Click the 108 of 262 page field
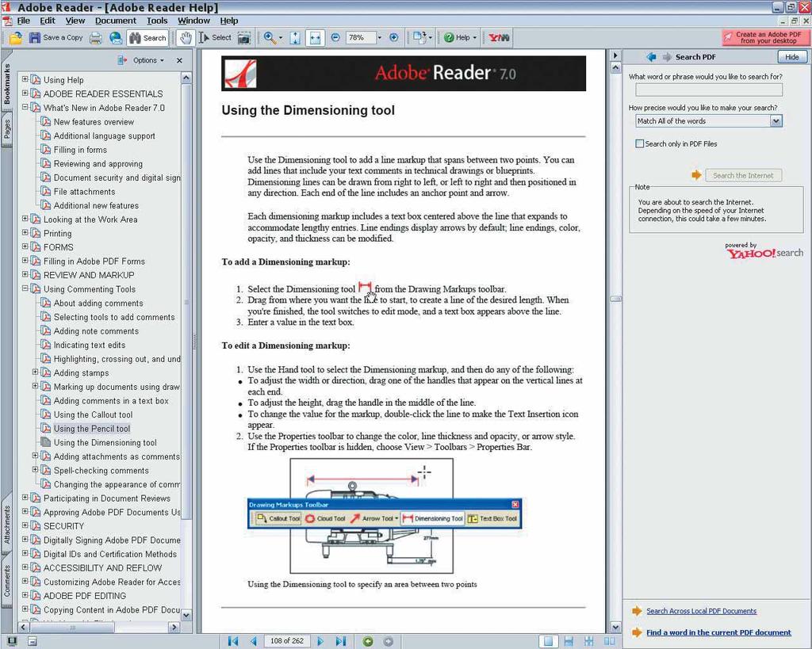The width and height of the screenshot is (812, 649). tap(287, 641)
